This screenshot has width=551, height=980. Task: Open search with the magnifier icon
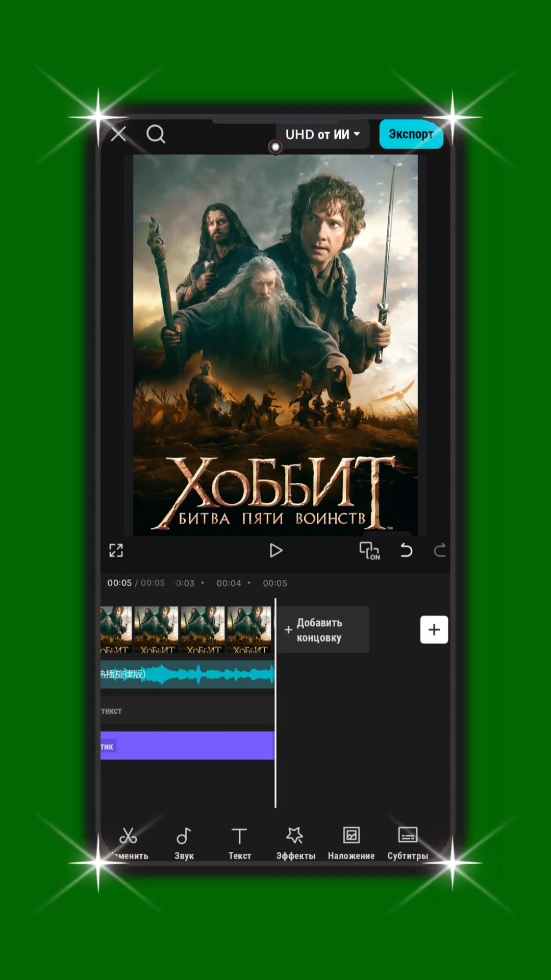156,134
